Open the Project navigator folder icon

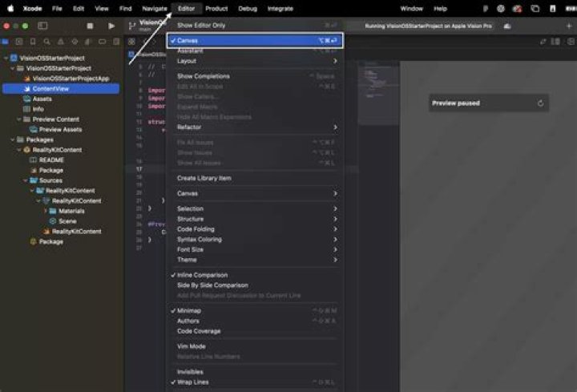tap(5, 42)
